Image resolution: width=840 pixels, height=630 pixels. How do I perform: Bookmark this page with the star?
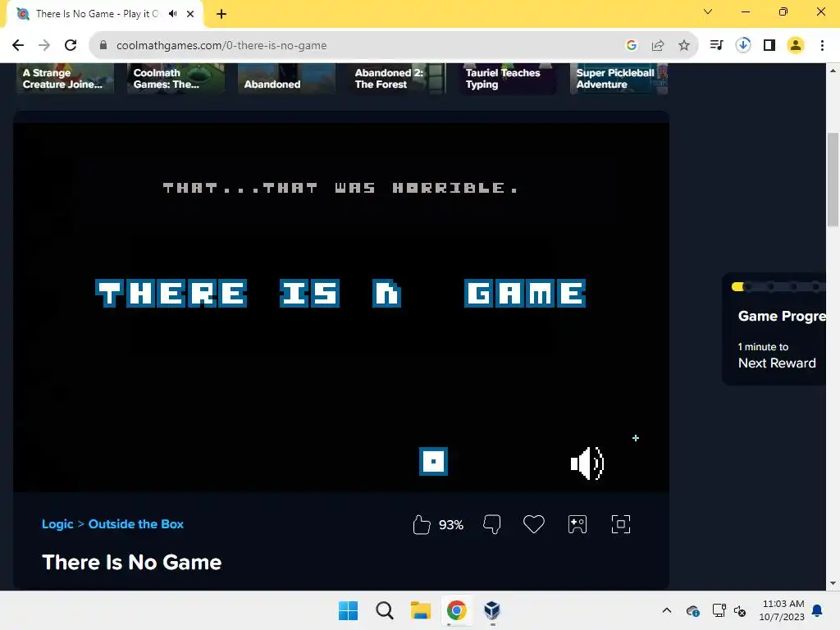point(684,46)
